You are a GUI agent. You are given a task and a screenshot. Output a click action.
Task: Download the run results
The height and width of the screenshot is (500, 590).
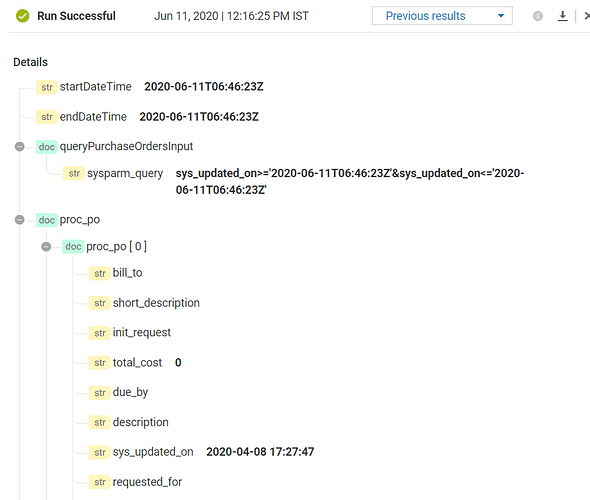pos(563,16)
